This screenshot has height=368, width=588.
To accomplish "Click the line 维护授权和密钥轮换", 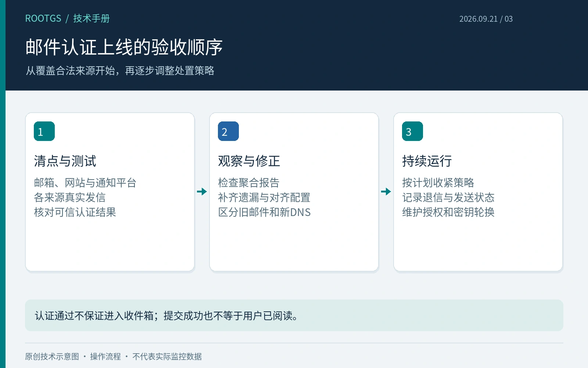I will [448, 212].
